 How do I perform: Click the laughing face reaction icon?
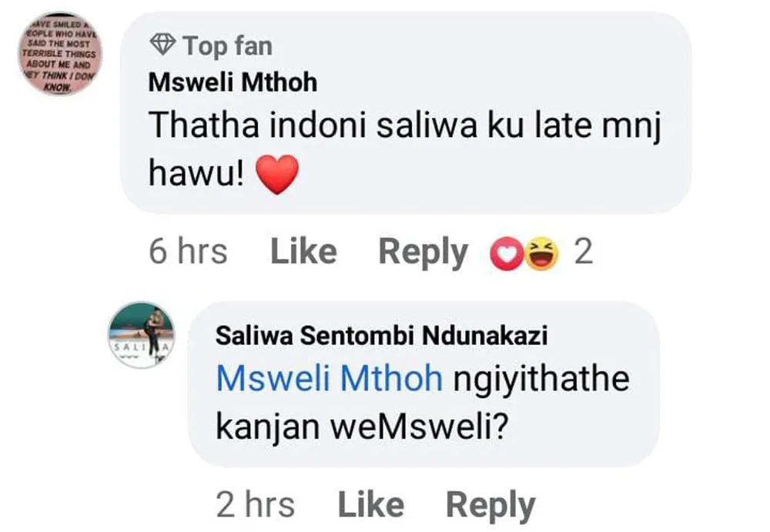(542, 256)
